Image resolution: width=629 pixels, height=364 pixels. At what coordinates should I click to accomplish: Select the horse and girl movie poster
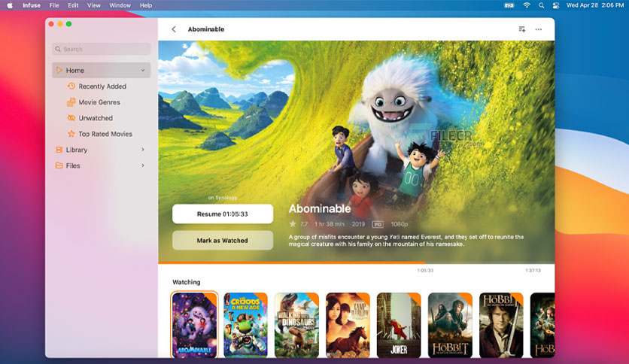pyautogui.click(x=348, y=325)
